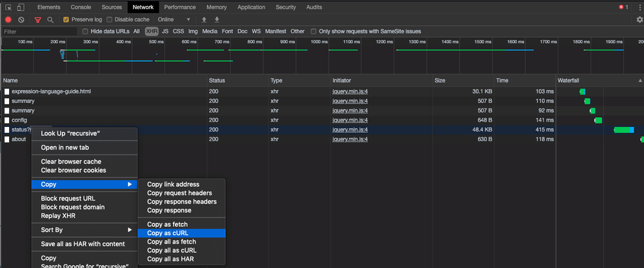Select Copy link address
Image resolution: width=644 pixels, height=268 pixels.
coord(181,184)
